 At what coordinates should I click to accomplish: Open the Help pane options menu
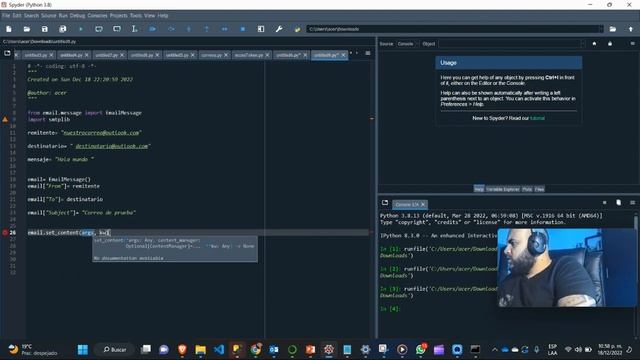(x=632, y=44)
